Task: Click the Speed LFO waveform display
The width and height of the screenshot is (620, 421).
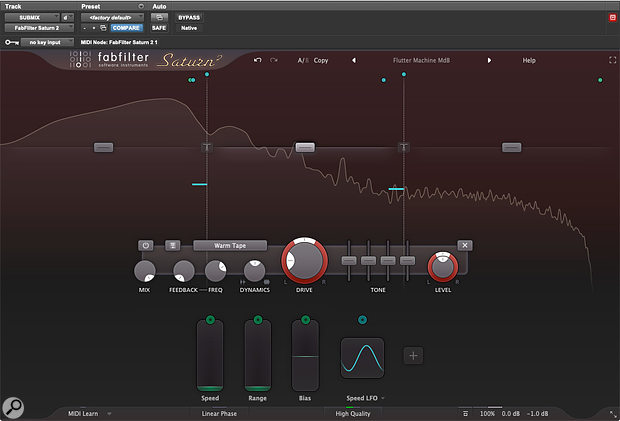Action: (362, 358)
